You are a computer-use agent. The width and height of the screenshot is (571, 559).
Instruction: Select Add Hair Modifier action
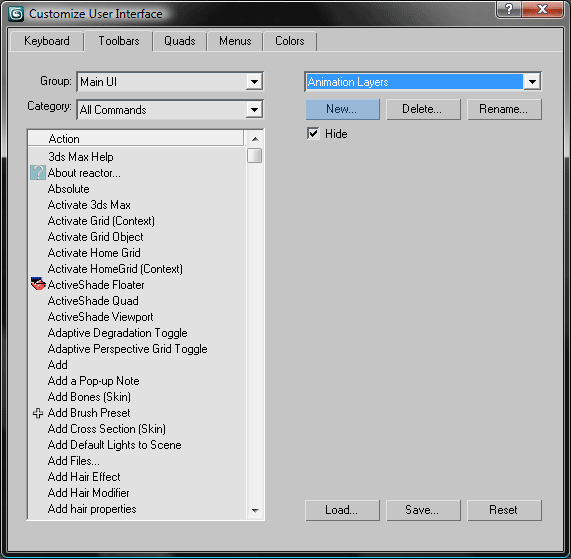pyautogui.click(x=88, y=493)
